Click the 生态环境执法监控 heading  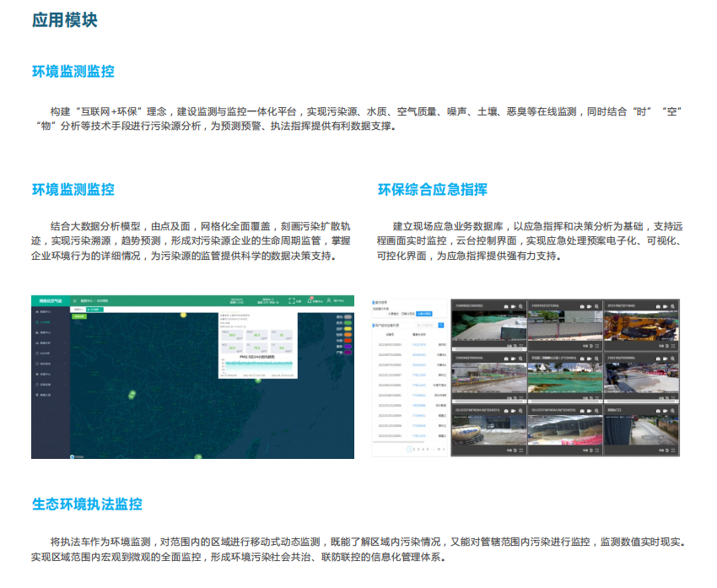[x=87, y=504]
